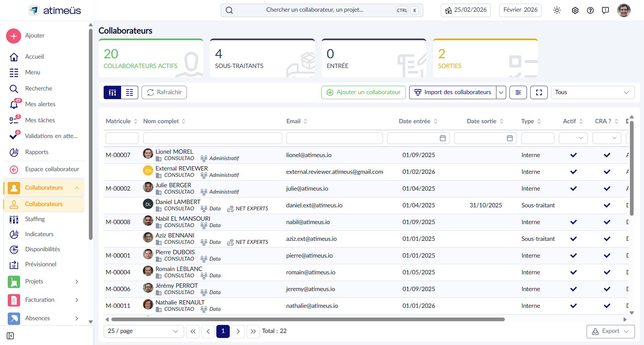Open the Tous filter dropdown
The image size is (644, 345).
click(x=593, y=92)
